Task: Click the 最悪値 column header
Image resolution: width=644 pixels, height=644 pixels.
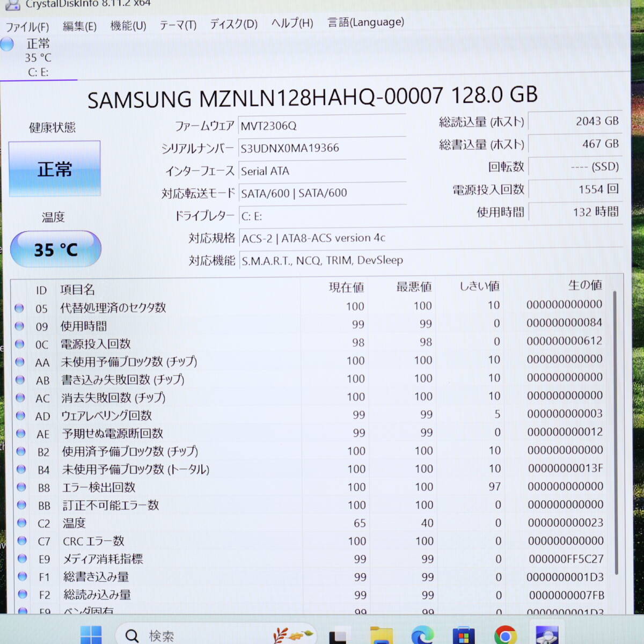Action: click(x=414, y=287)
